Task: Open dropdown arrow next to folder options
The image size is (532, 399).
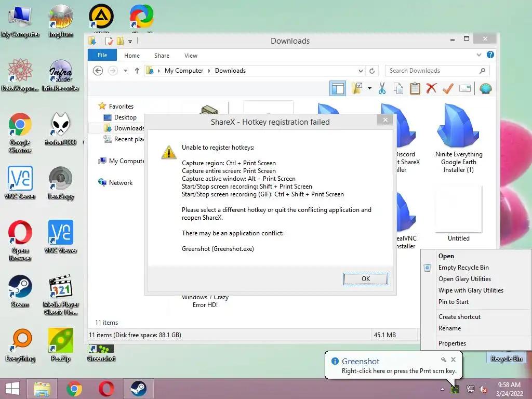Action: coord(369,88)
